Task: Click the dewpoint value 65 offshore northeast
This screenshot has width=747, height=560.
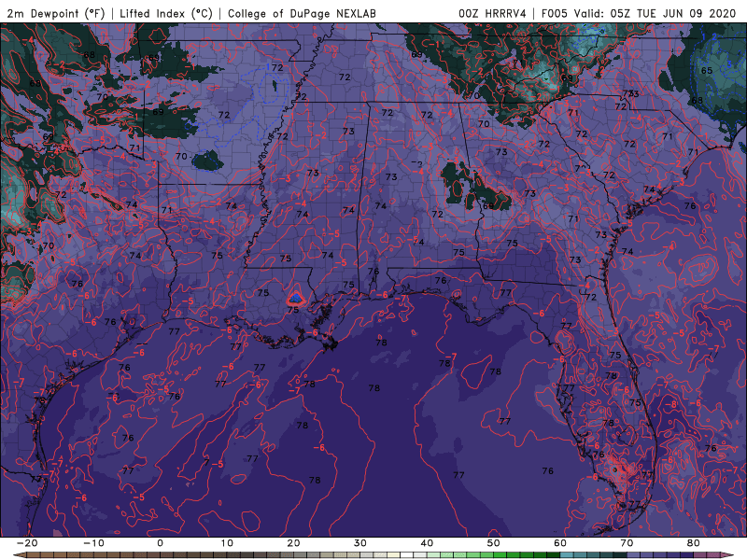Action: point(707,71)
